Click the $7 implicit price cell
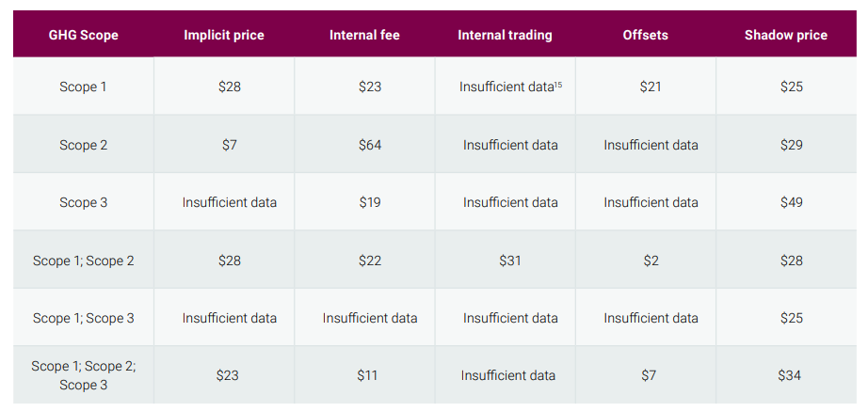 229,145
